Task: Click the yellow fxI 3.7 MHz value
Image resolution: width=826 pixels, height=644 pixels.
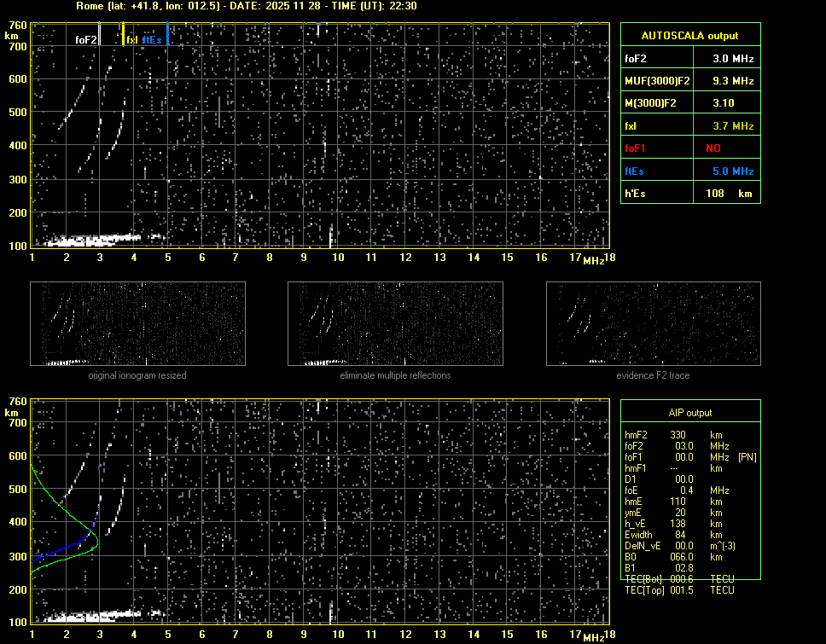Action: point(733,126)
